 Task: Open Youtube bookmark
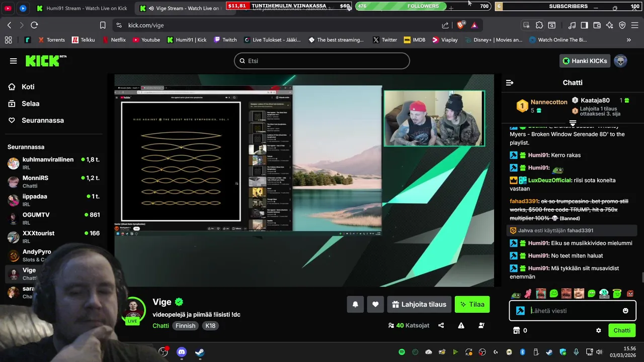[146, 40]
